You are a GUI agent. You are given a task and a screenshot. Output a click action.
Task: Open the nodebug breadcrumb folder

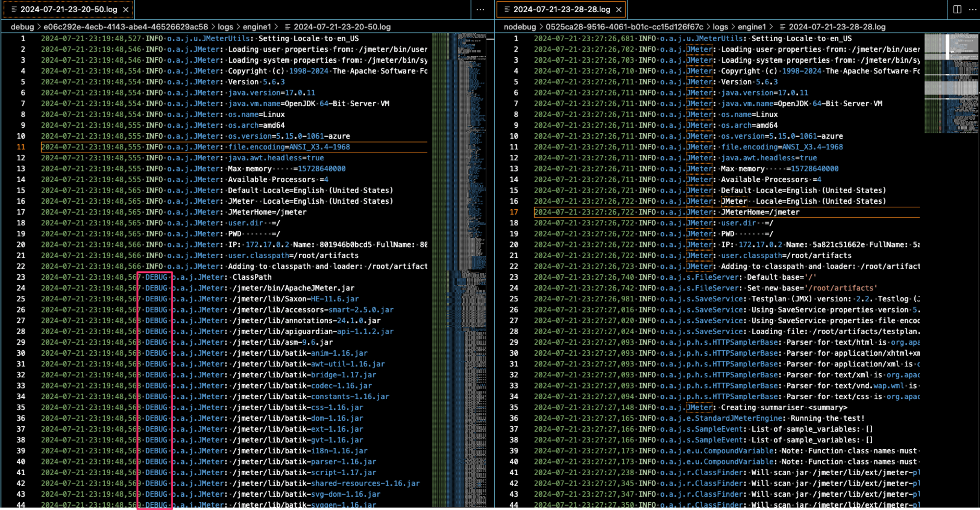click(520, 27)
